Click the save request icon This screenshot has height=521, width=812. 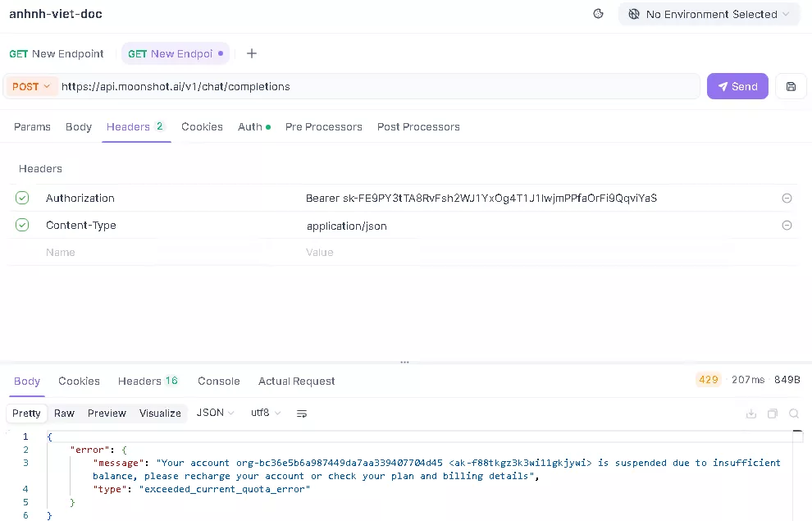791,86
